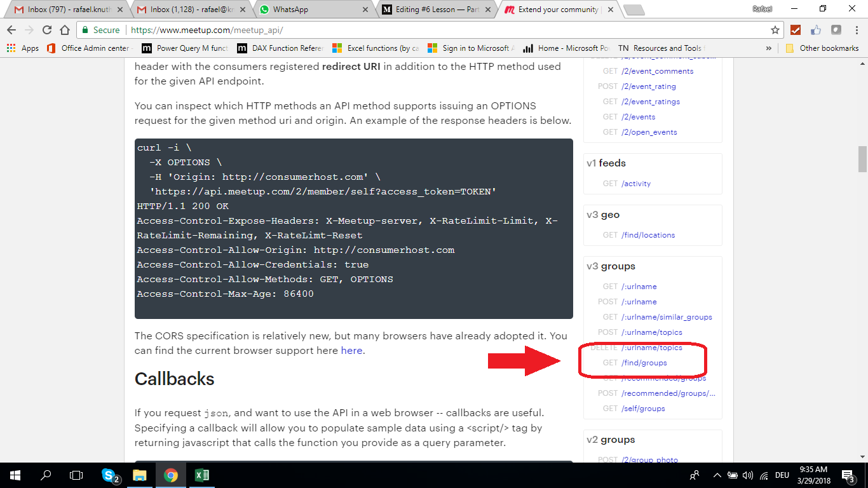This screenshot has height=488, width=868.
Task: Open the orange checkmark extension
Action: [x=795, y=29]
